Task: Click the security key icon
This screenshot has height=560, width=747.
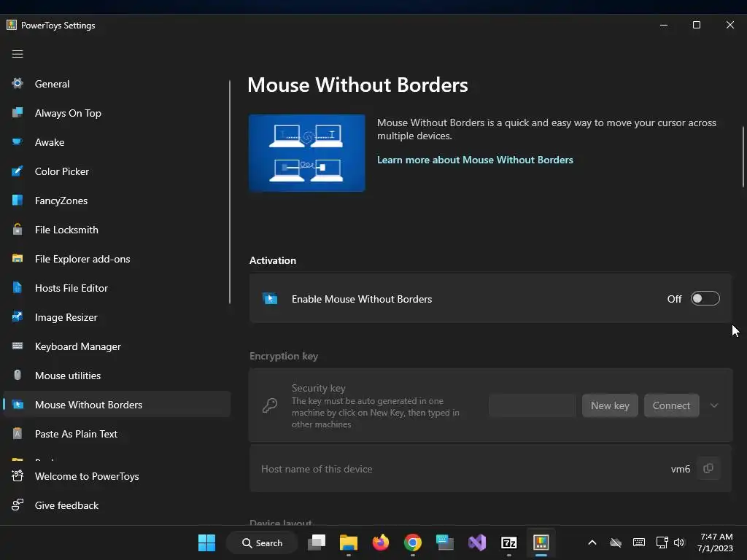Action: tap(270, 405)
